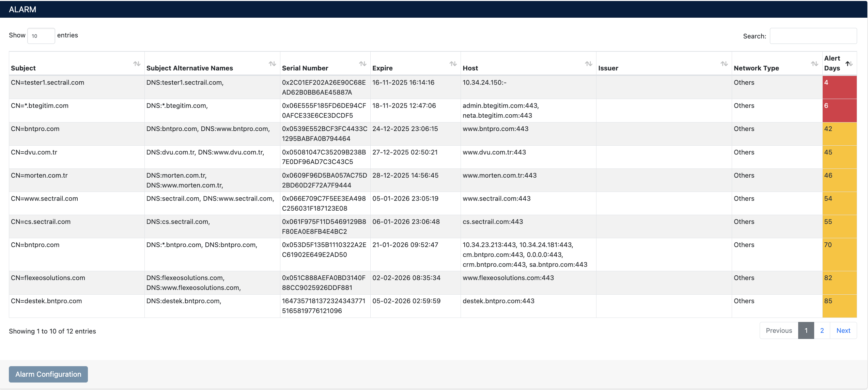Click the Previous pagination button
This screenshot has height=390, width=868.
[x=779, y=330]
